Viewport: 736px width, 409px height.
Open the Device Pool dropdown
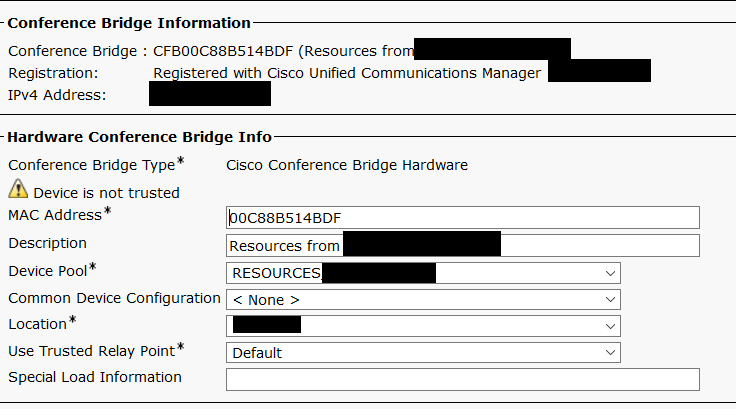click(x=424, y=273)
